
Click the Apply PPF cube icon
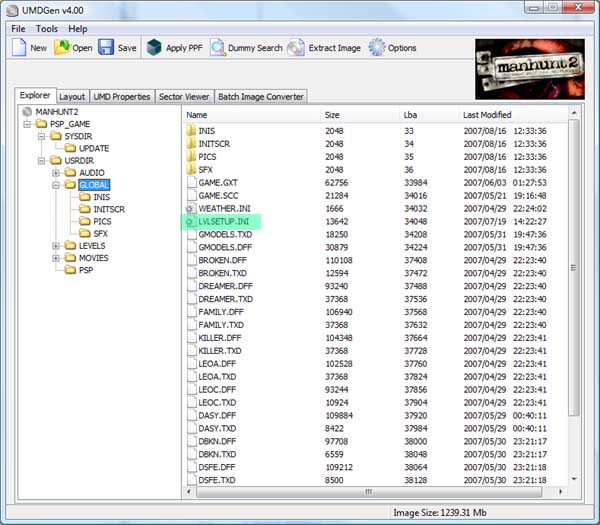click(154, 47)
